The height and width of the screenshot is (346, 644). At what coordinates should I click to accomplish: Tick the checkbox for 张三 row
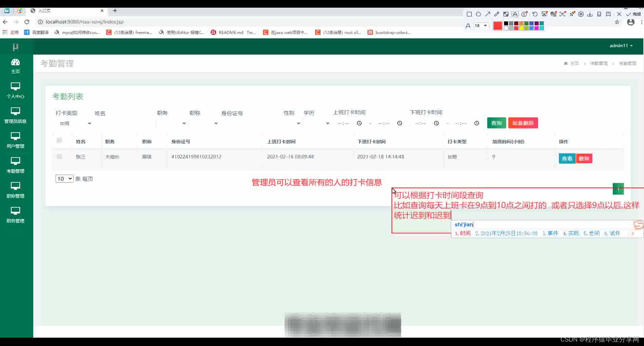59,156
